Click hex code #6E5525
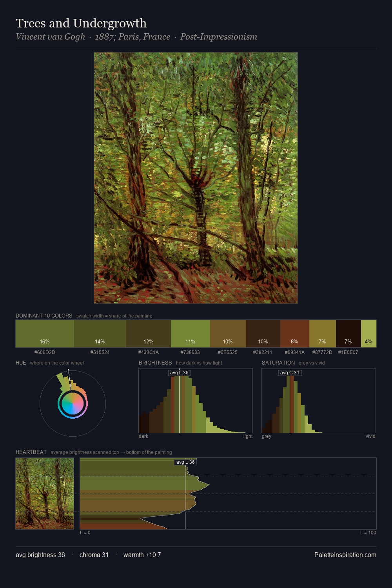The image size is (392, 588). [228, 352]
